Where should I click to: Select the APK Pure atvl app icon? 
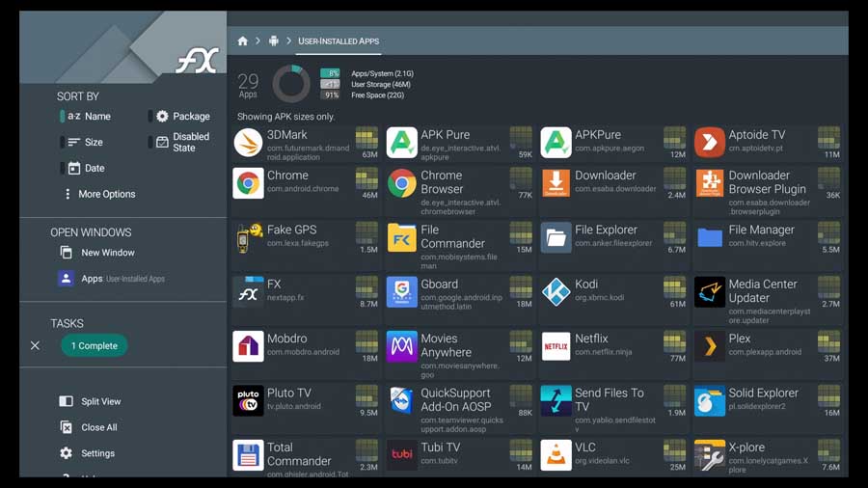402,143
